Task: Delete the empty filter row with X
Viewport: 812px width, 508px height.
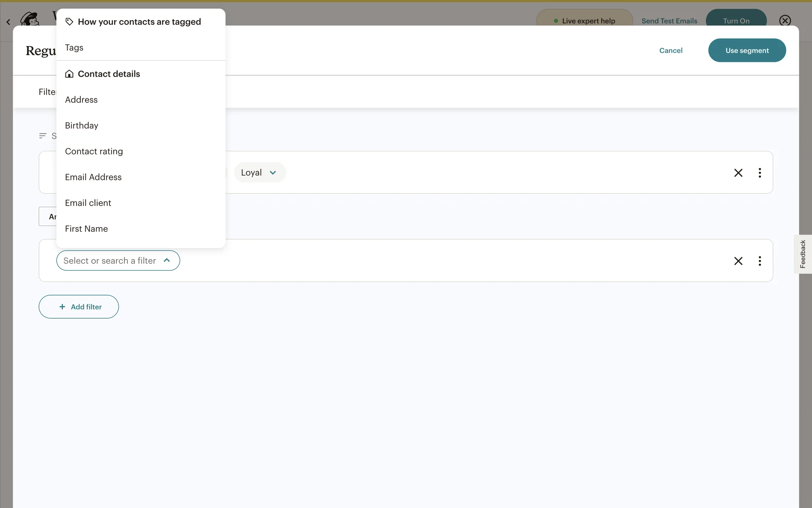Action: [738, 261]
